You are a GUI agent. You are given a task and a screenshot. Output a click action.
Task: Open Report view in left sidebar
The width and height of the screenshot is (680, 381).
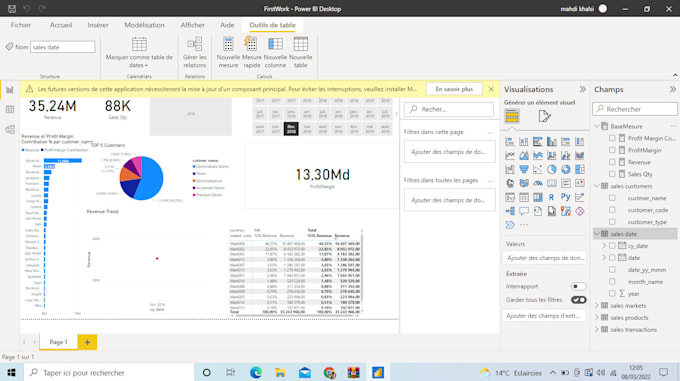tap(10, 90)
